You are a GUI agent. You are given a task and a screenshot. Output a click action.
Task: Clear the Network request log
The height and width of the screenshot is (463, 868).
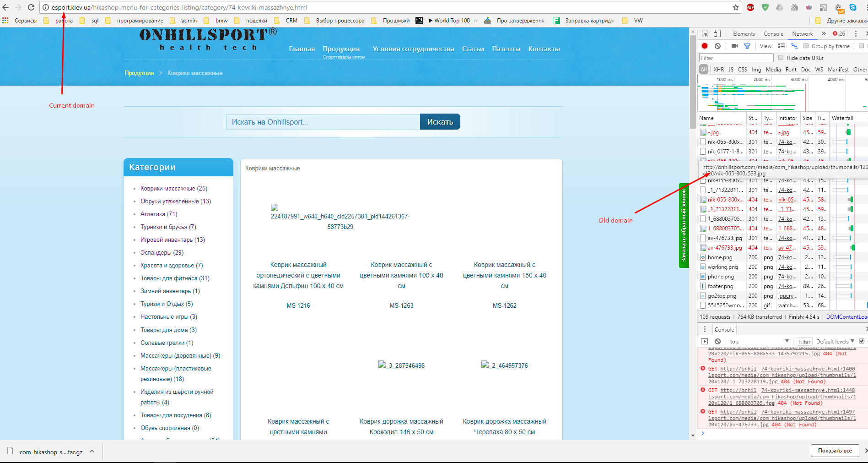[717, 46]
